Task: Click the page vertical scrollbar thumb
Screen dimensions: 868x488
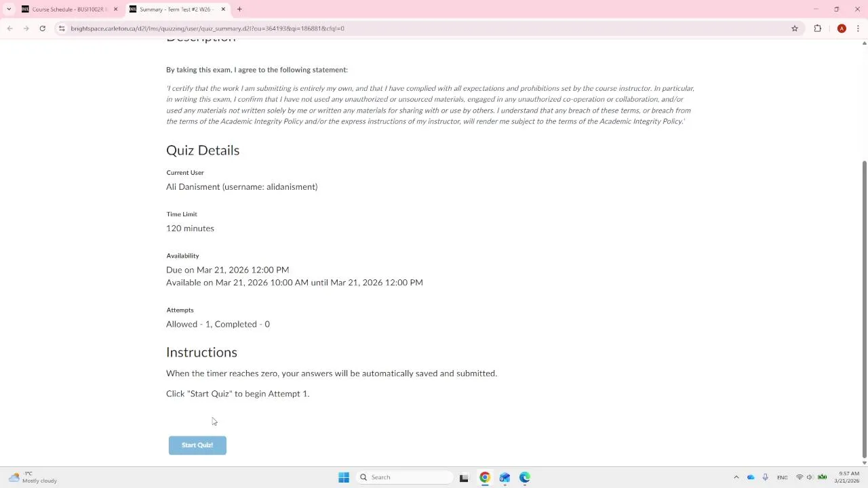Action: [864, 309]
